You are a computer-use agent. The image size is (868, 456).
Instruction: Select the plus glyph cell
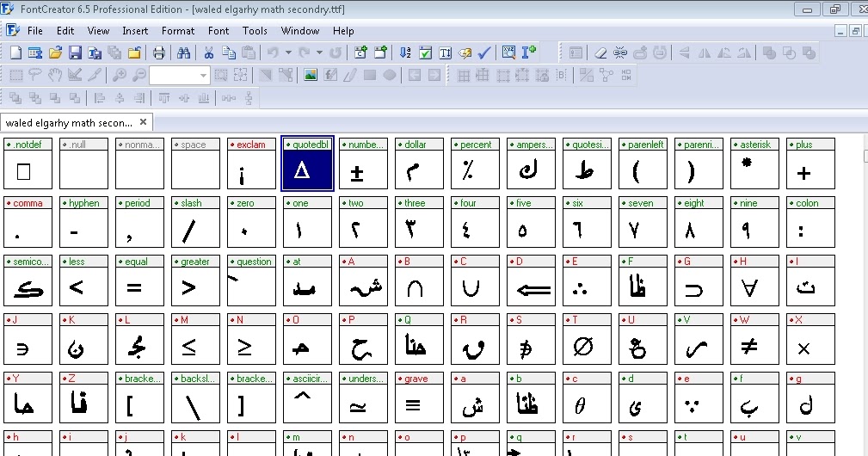(x=810, y=163)
